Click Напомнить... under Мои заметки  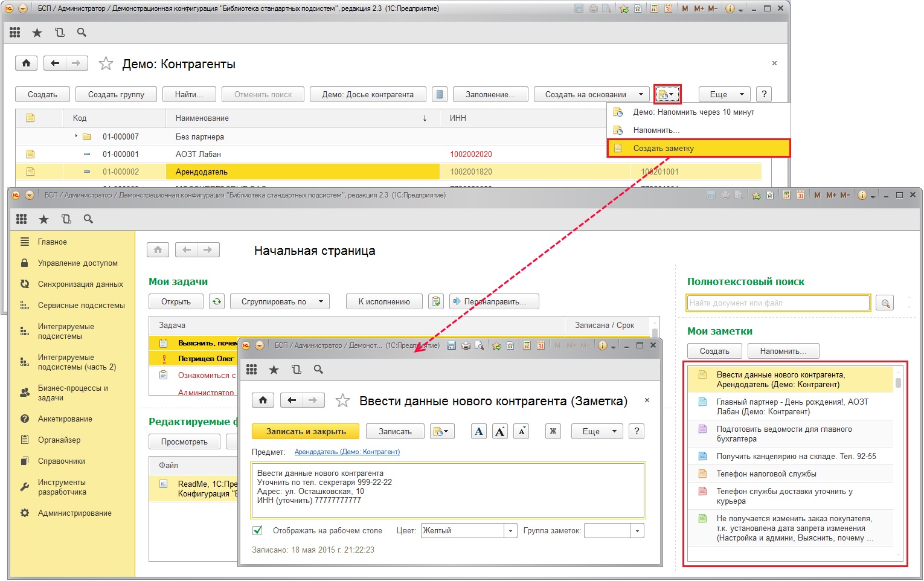point(784,351)
